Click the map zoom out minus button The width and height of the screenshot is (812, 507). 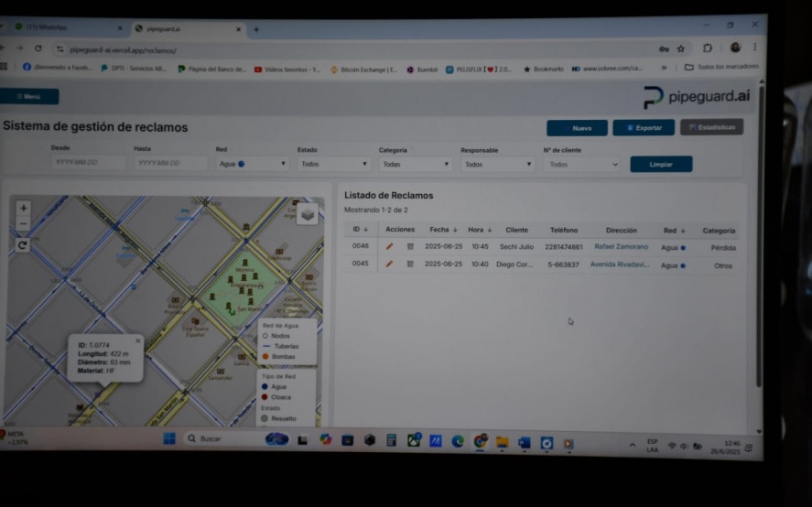pos(24,223)
